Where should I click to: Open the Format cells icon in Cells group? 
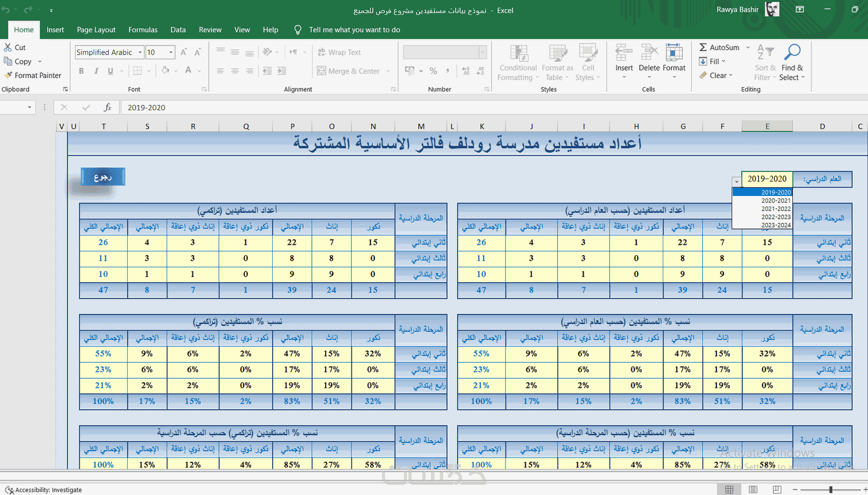[674, 53]
